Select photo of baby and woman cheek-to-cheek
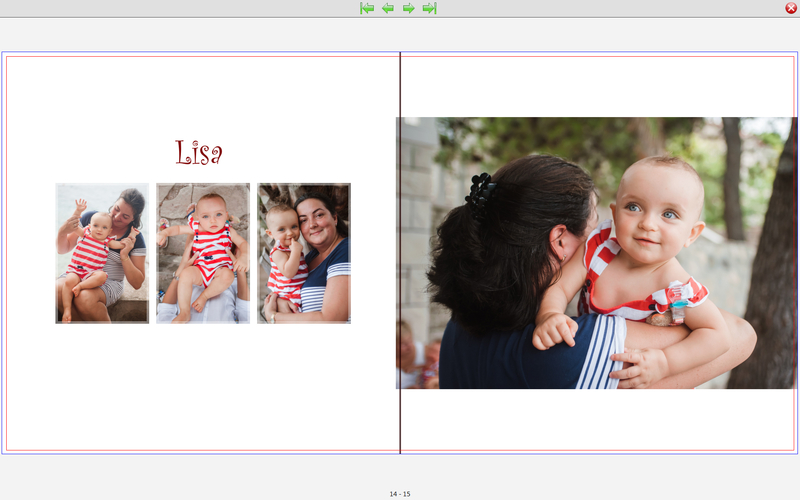The height and width of the screenshot is (500, 800). click(x=304, y=253)
